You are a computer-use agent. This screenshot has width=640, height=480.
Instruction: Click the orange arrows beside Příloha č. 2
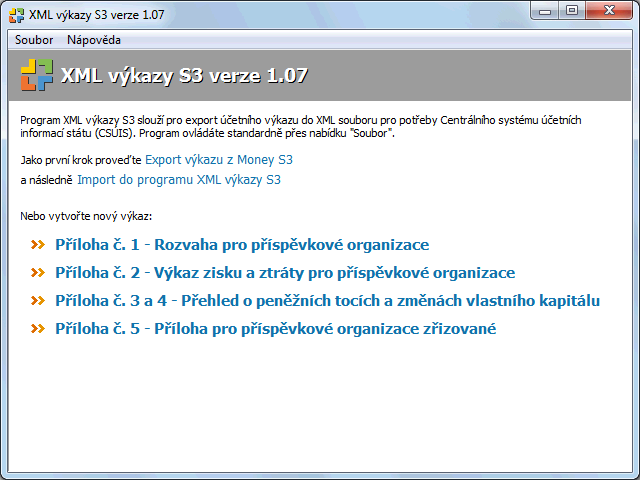[x=39, y=273]
